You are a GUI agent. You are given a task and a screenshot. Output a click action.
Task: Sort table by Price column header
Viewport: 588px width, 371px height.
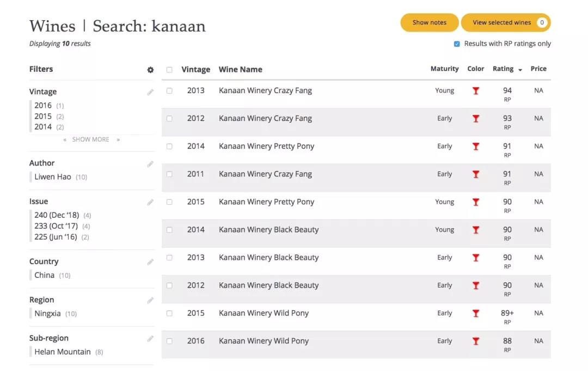point(538,69)
